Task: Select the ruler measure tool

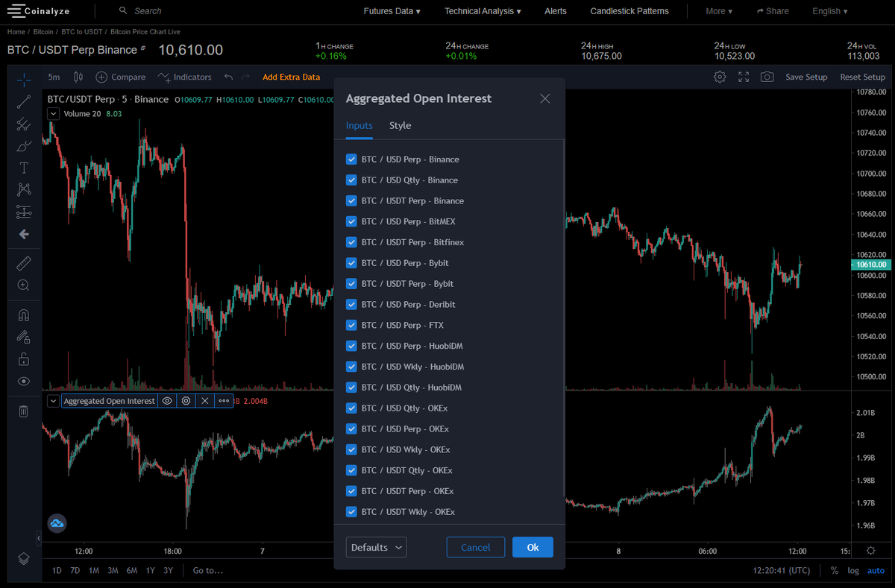Action: point(24,263)
